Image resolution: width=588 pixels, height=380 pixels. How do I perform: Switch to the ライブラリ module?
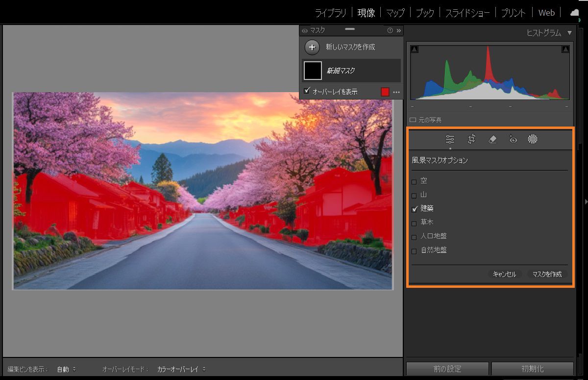point(330,12)
